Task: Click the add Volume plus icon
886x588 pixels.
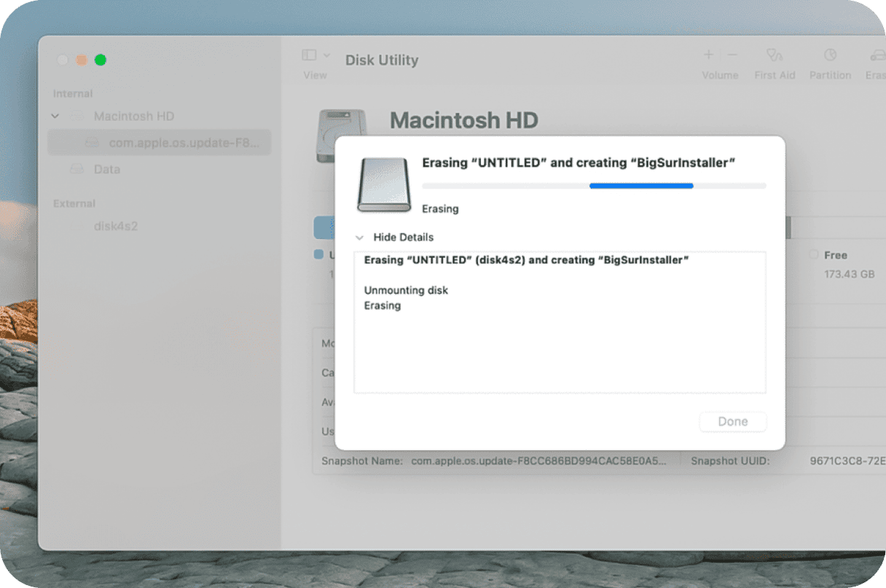Action: pos(708,55)
